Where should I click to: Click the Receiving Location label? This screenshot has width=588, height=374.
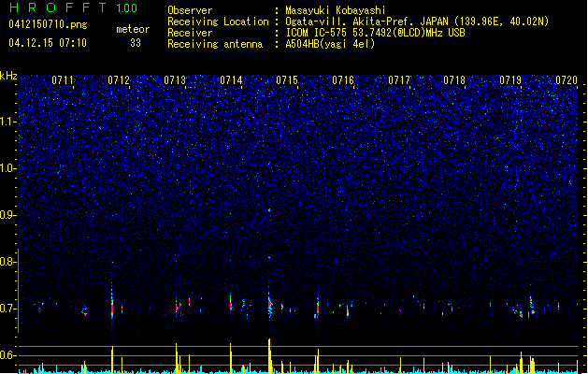[x=218, y=22]
